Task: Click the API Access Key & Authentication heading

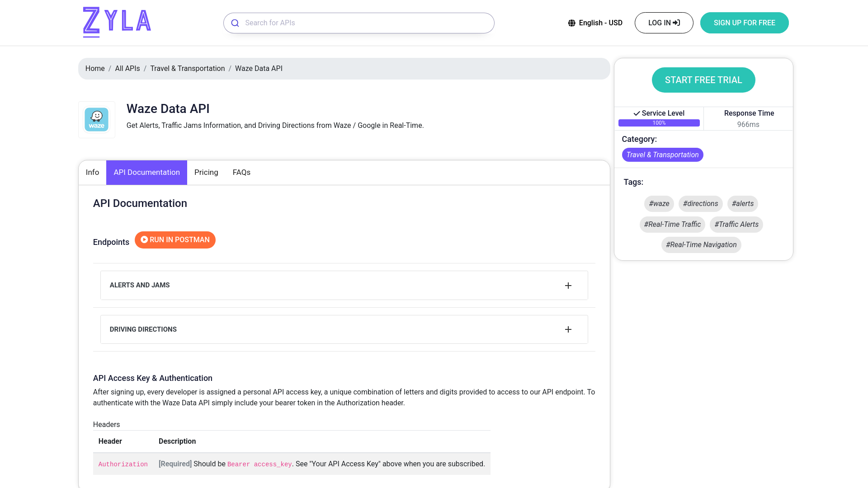Action: [152, 378]
